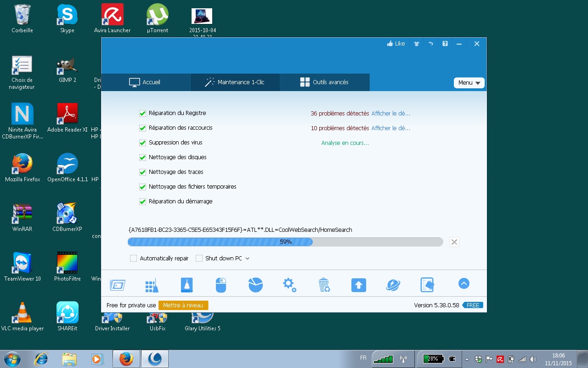Enable Automatically repair checkbox
Screen dimensions: 588x368
(133, 259)
